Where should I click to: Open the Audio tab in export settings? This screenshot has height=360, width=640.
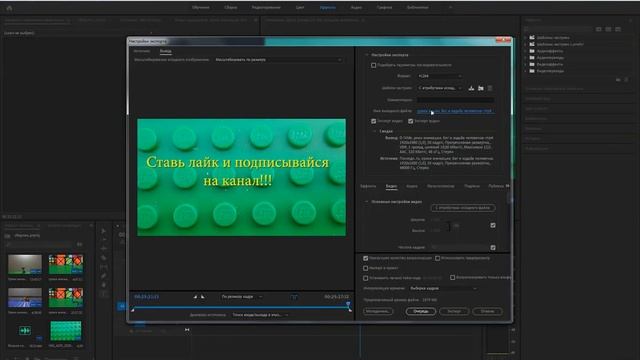pyautogui.click(x=411, y=186)
